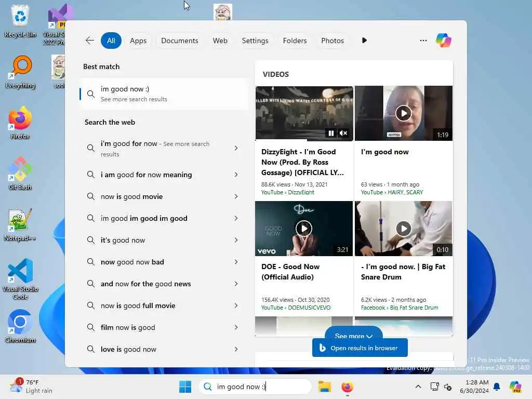Open DizzyEight I'm Good Now video title

tap(303, 162)
